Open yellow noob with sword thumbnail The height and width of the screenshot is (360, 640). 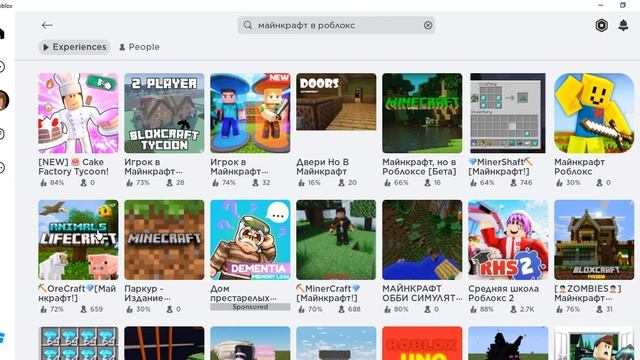click(x=594, y=113)
